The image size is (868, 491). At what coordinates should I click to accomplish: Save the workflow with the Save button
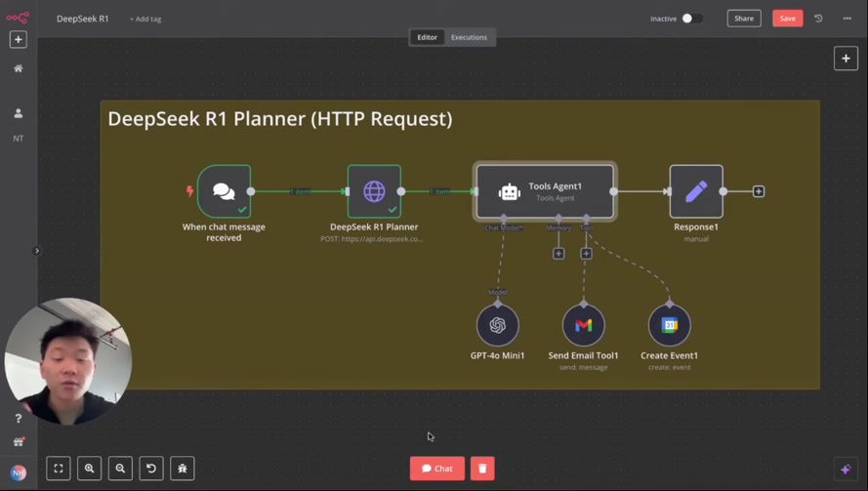tap(787, 19)
